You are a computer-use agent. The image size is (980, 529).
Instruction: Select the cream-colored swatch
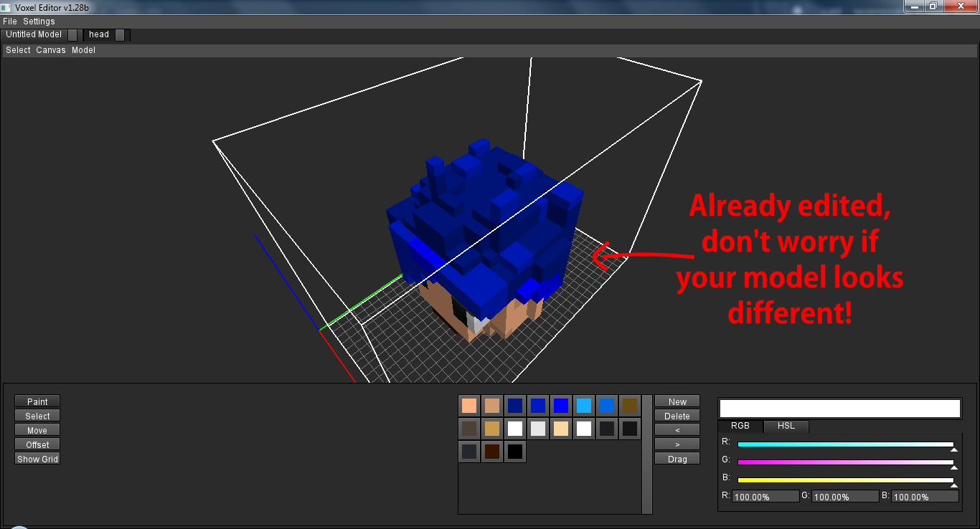[561, 429]
